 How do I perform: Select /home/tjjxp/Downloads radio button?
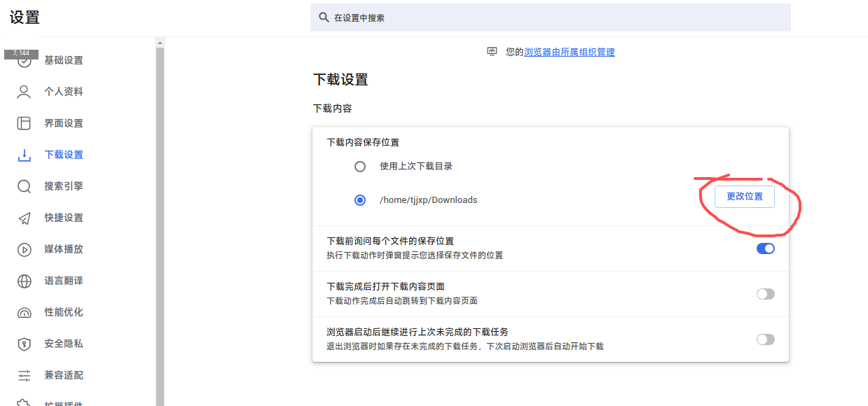[x=360, y=200]
